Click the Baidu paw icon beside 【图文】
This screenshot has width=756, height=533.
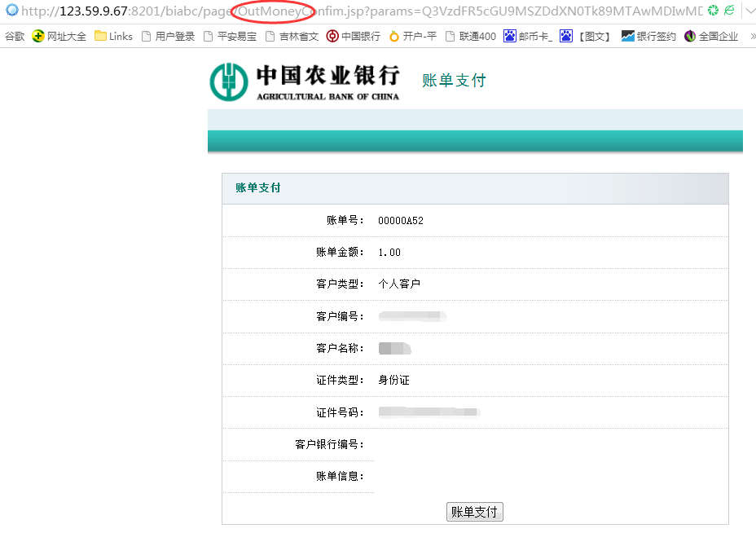pyautogui.click(x=566, y=36)
